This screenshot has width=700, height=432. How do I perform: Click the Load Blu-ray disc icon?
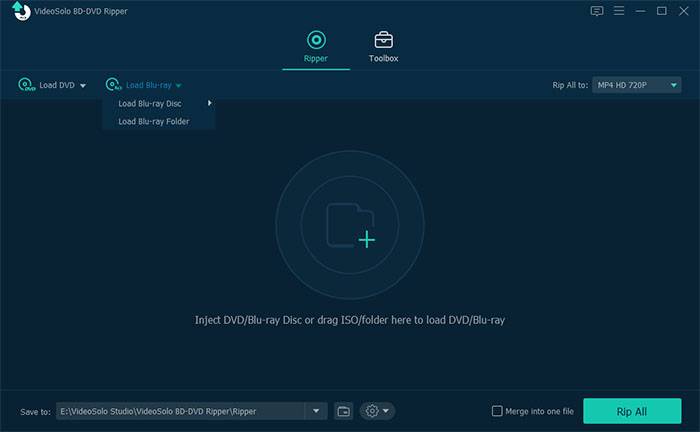coord(113,85)
